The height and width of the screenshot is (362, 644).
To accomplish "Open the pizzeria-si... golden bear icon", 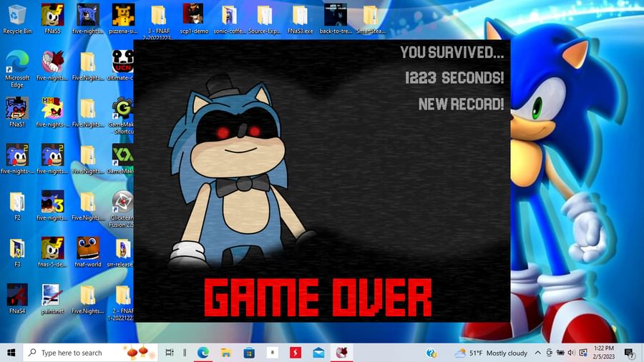I will [123, 19].
